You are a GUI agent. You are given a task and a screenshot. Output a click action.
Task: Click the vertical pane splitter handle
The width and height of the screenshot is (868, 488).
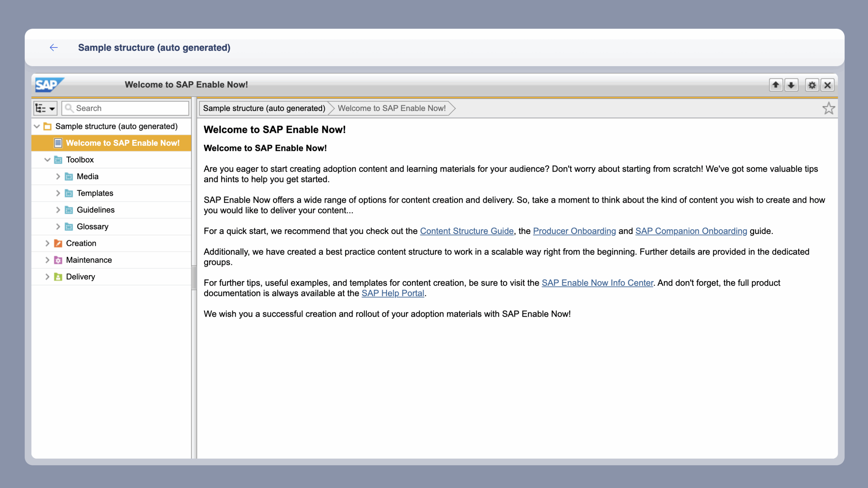tap(194, 277)
